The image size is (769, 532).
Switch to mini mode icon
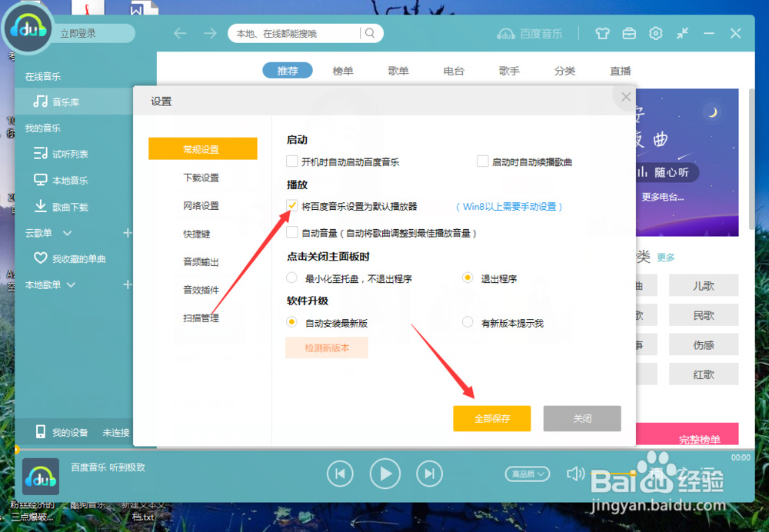[x=682, y=33]
